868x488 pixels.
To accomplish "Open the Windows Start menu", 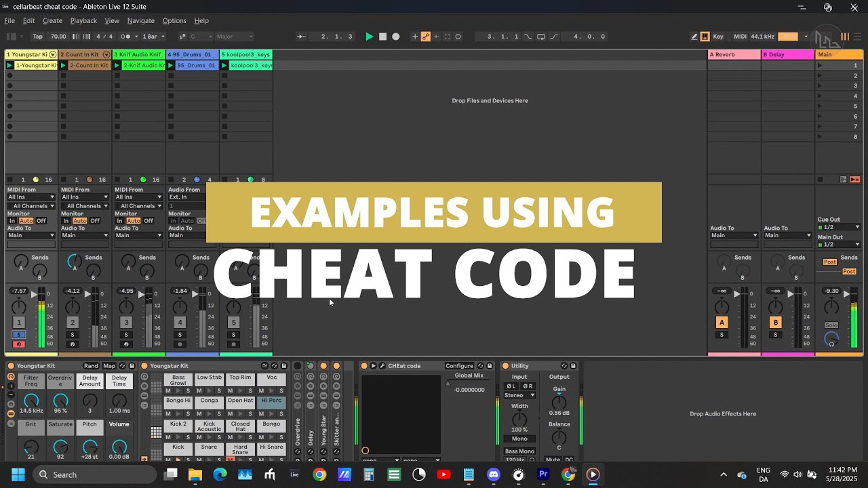I will click(18, 474).
